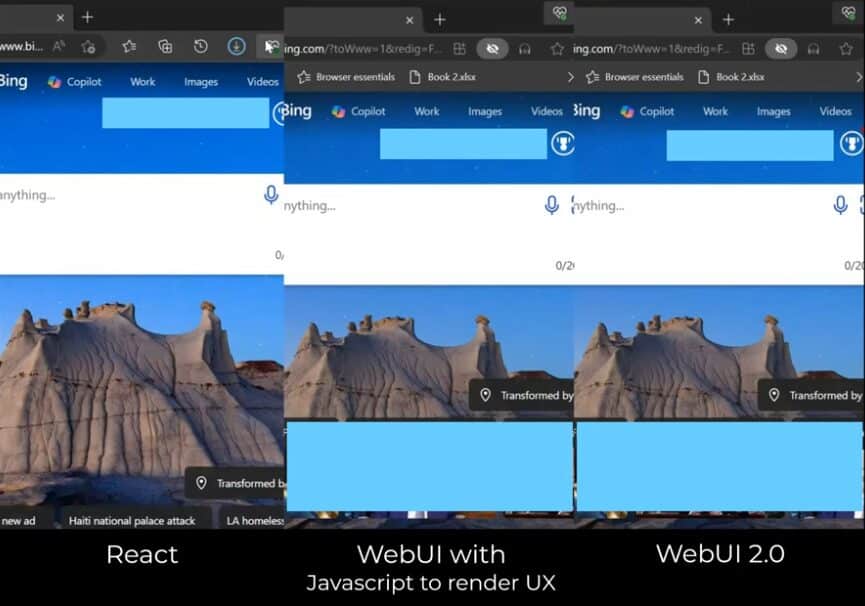
Task: Click the microphone icon in WebUI 2.0 search box
Action: click(840, 205)
